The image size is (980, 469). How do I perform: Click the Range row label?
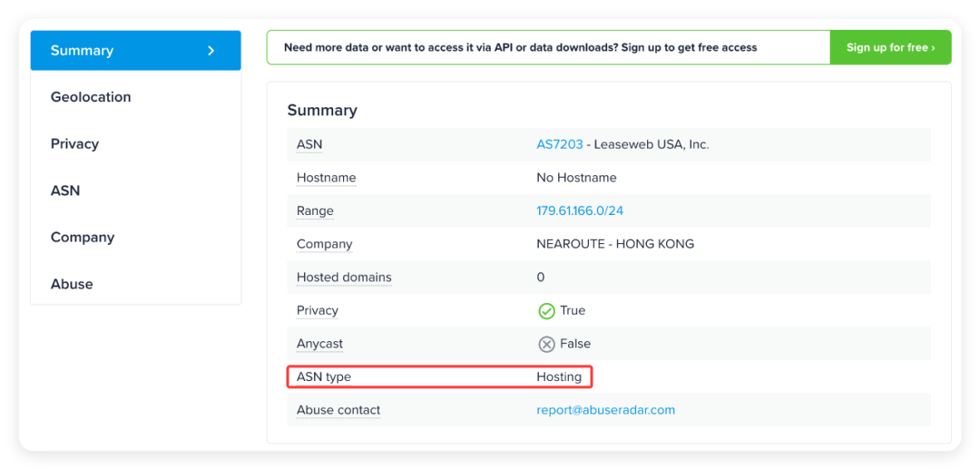point(315,211)
